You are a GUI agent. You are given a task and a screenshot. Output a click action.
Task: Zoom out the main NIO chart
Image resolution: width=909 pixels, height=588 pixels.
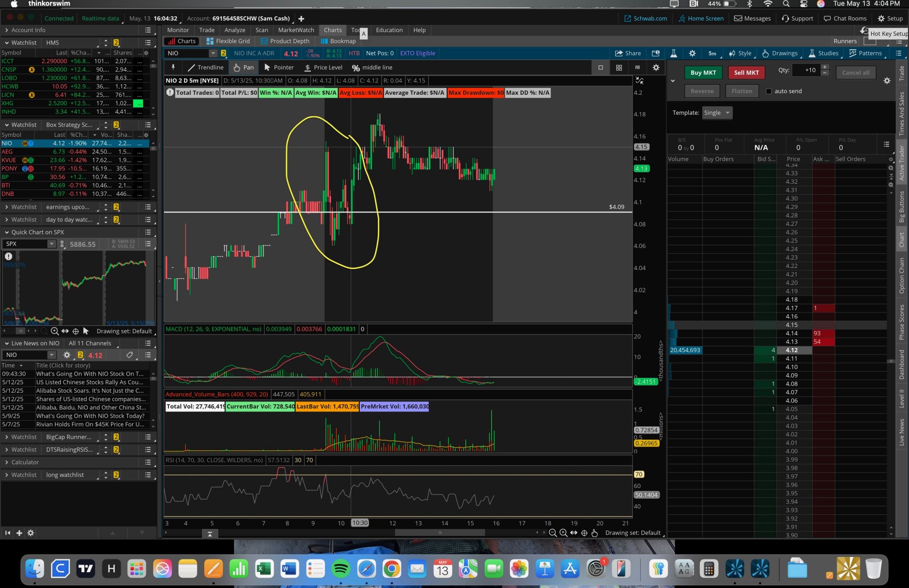click(x=553, y=533)
